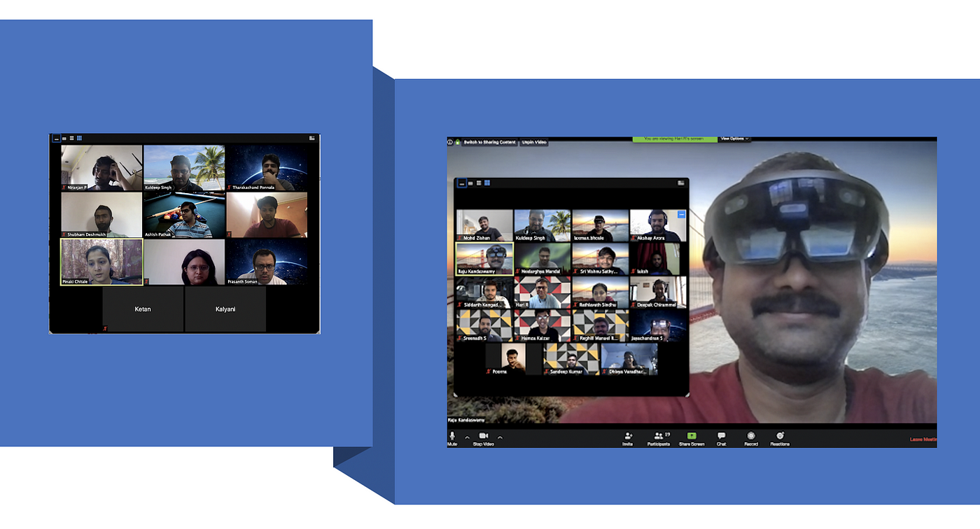Select the single-thumbnail view icon in right gallery
The height and width of the screenshot is (529, 980).
click(x=471, y=183)
